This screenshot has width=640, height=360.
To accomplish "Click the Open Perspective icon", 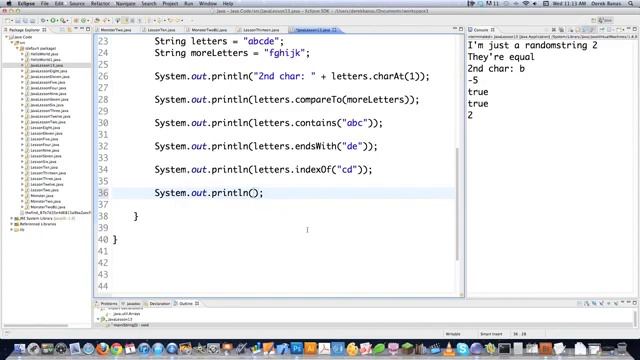I will tap(593, 20).
